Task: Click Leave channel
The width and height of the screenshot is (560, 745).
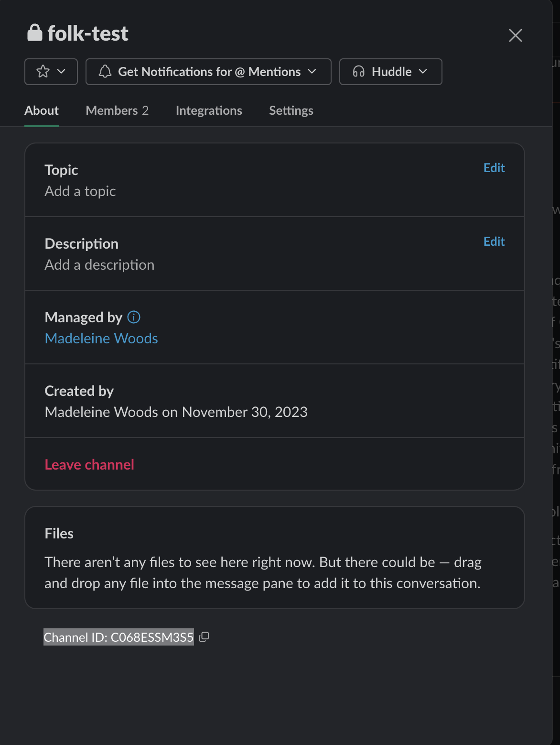Action: [89, 465]
